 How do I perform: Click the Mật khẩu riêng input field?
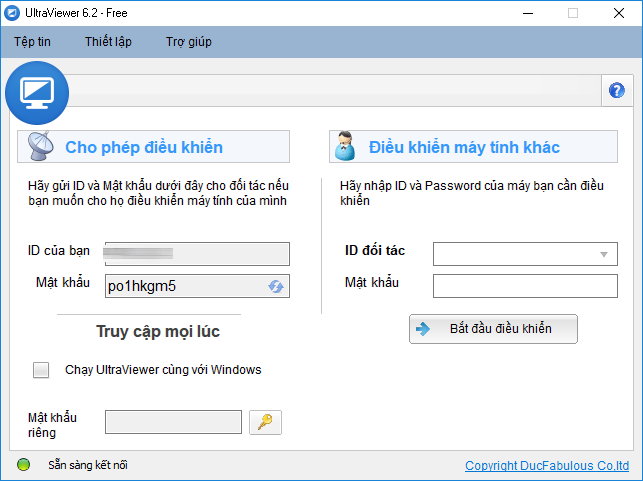point(173,422)
